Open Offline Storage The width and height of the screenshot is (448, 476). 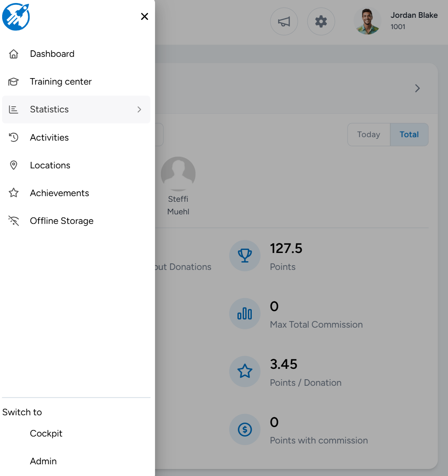coord(76,221)
